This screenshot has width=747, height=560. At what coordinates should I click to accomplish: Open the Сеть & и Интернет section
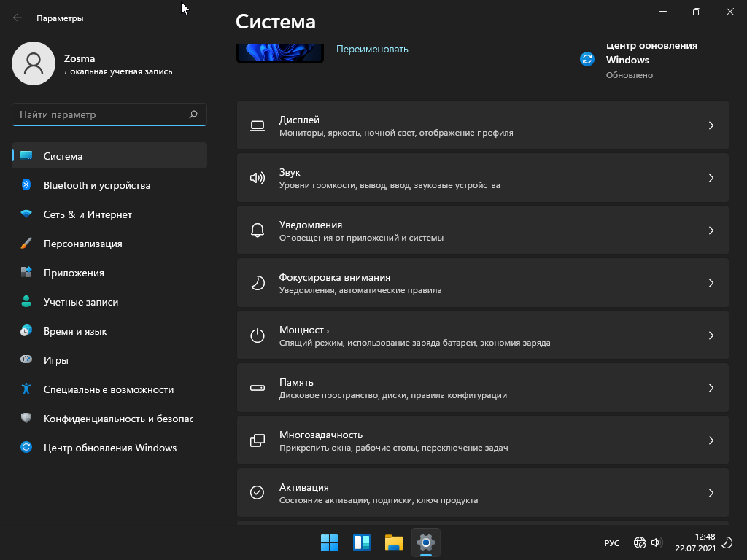[x=88, y=214]
